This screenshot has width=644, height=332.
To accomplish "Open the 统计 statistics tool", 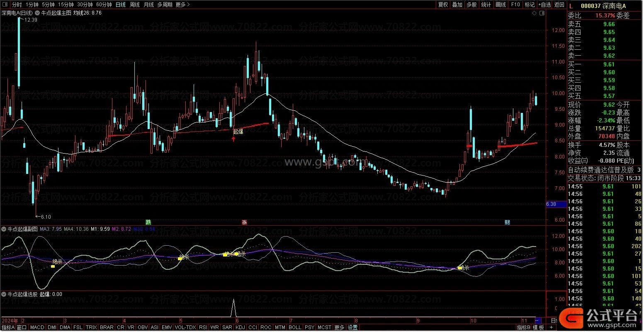I will click(486, 5).
